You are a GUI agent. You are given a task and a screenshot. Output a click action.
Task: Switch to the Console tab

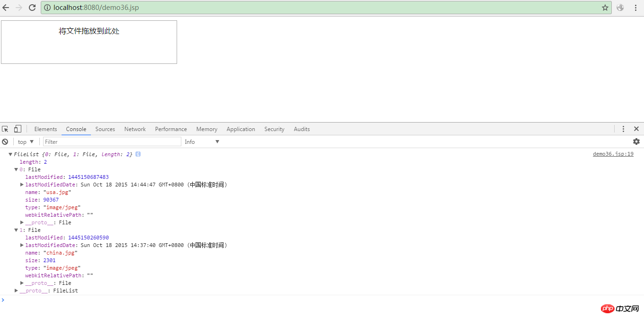pos(76,129)
